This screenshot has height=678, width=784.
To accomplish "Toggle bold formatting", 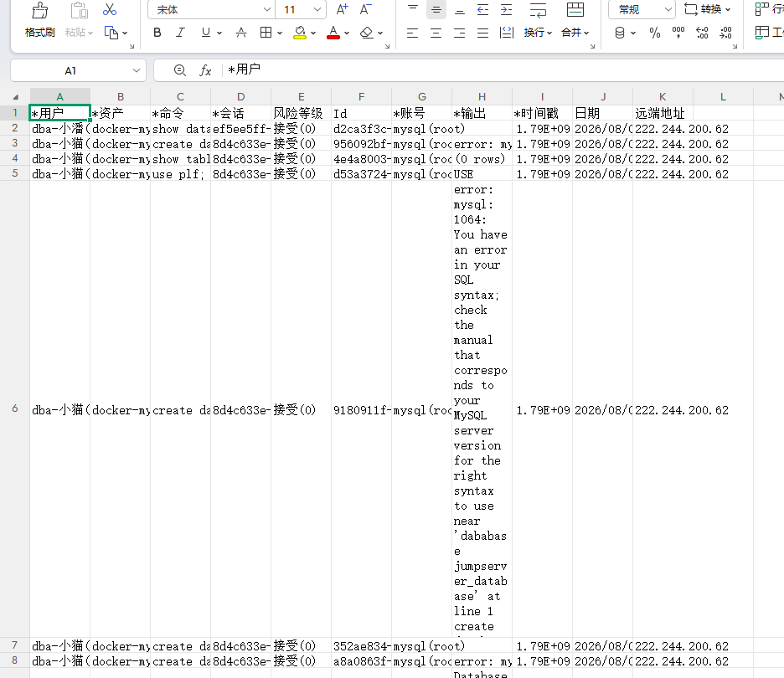I will [157, 33].
